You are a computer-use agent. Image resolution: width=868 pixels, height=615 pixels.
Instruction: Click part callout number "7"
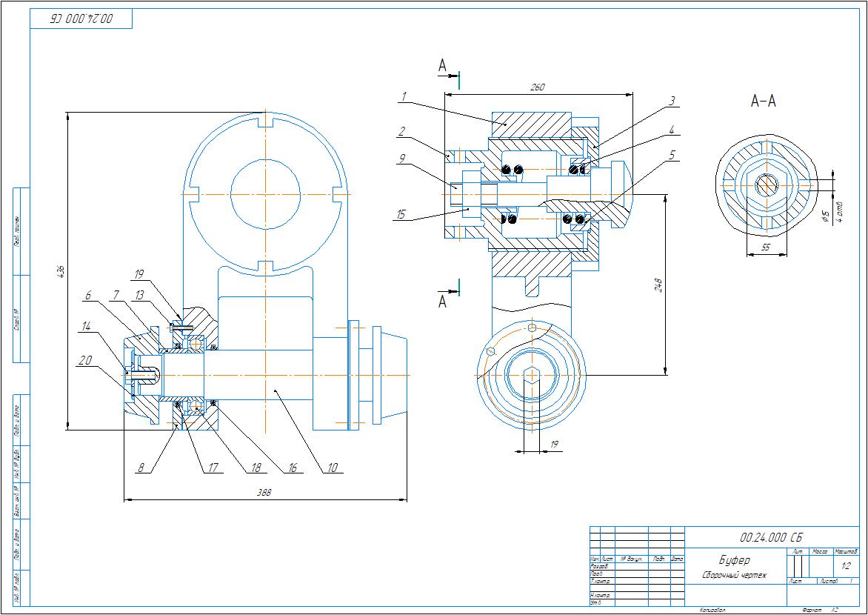coord(116,296)
